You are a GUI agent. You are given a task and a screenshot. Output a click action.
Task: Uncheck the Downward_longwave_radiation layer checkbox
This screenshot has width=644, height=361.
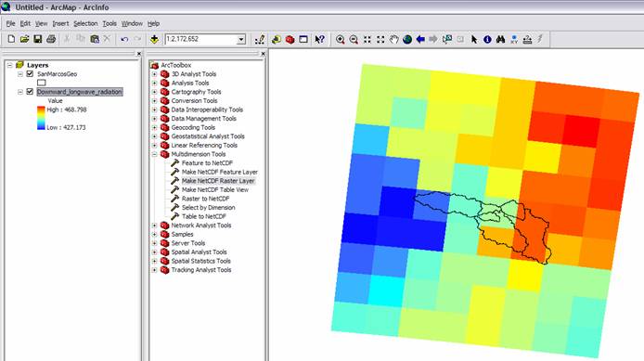tap(30, 92)
